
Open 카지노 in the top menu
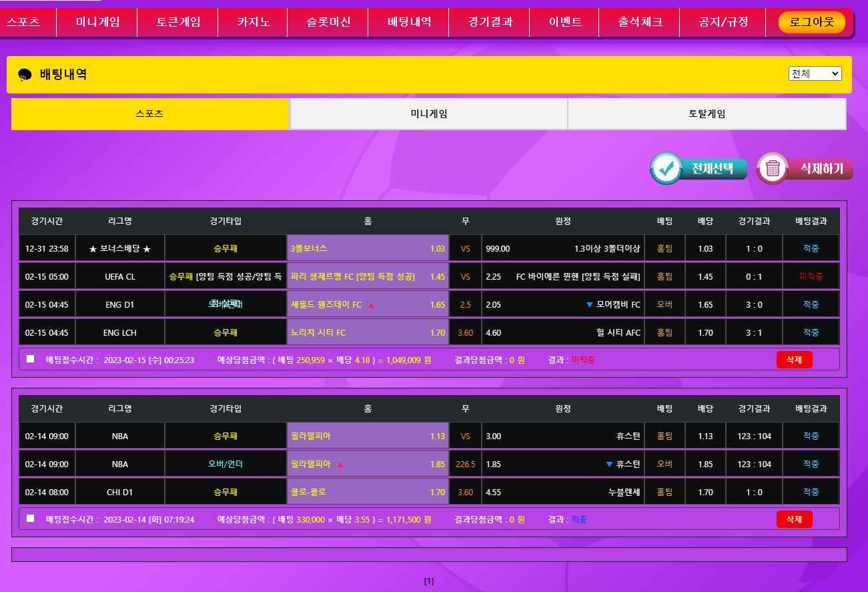[x=253, y=22]
